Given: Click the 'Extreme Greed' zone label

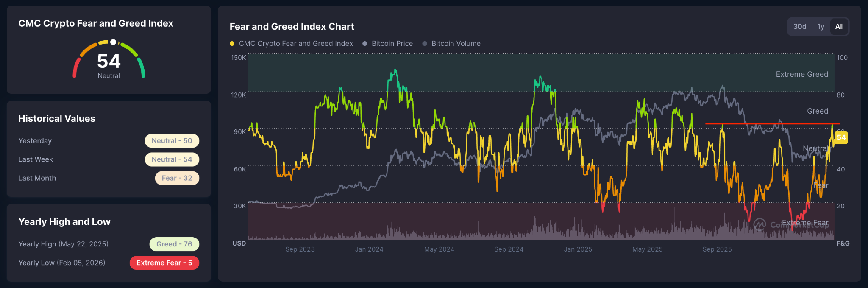Looking at the screenshot, I should coord(802,74).
